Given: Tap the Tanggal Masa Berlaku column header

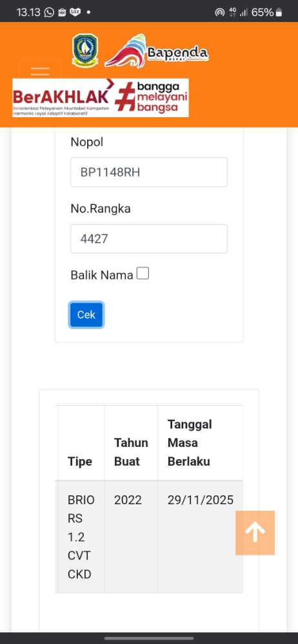Looking at the screenshot, I should click(x=190, y=443).
